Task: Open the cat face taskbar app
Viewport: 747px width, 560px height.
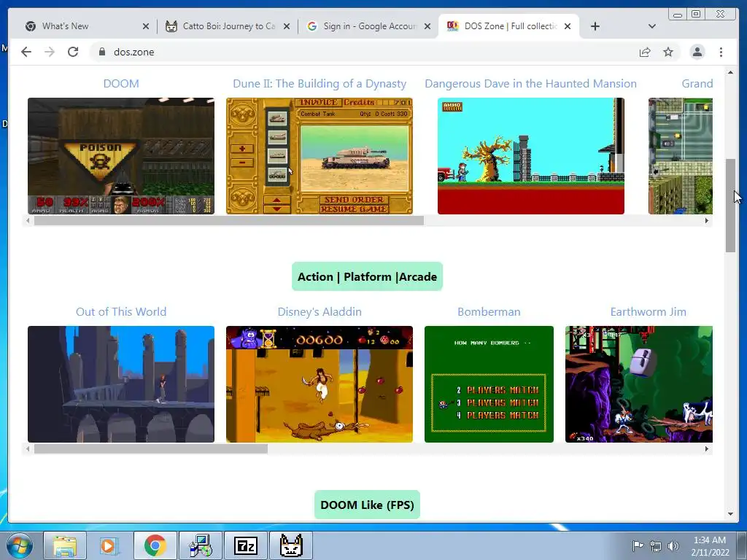Action: 291,545
